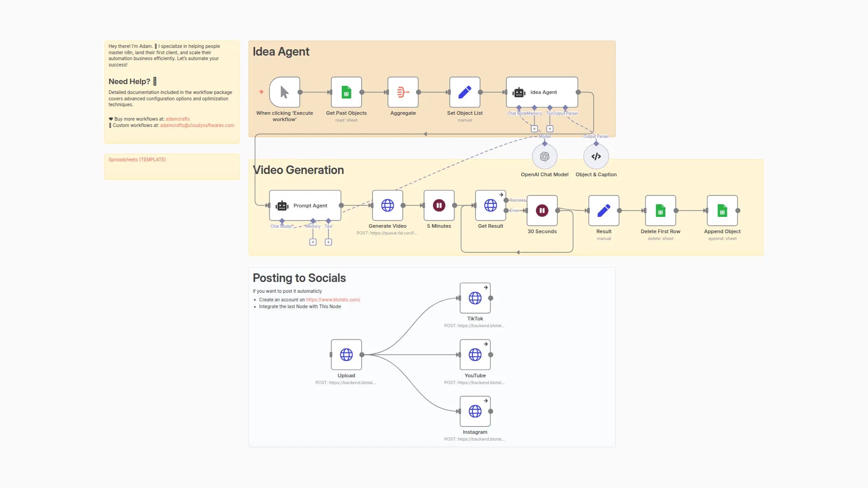Open the adamcrafts link
This screenshot has height=488, width=868.
[177, 119]
